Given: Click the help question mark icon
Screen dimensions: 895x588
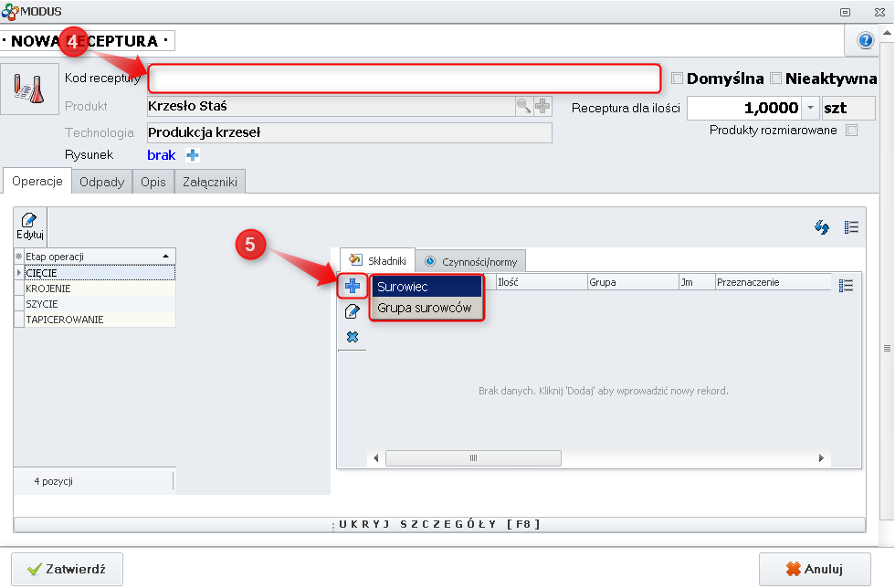Looking at the screenshot, I should pos(865,41).
